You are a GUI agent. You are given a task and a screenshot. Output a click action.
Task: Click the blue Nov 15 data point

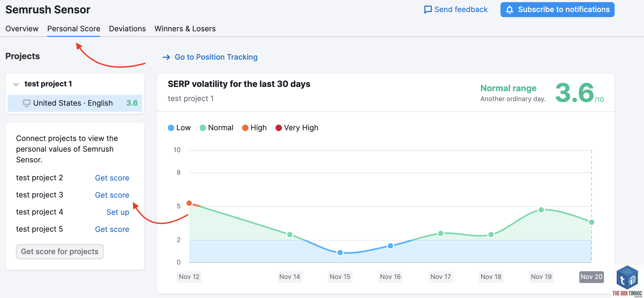coord(340,253)
